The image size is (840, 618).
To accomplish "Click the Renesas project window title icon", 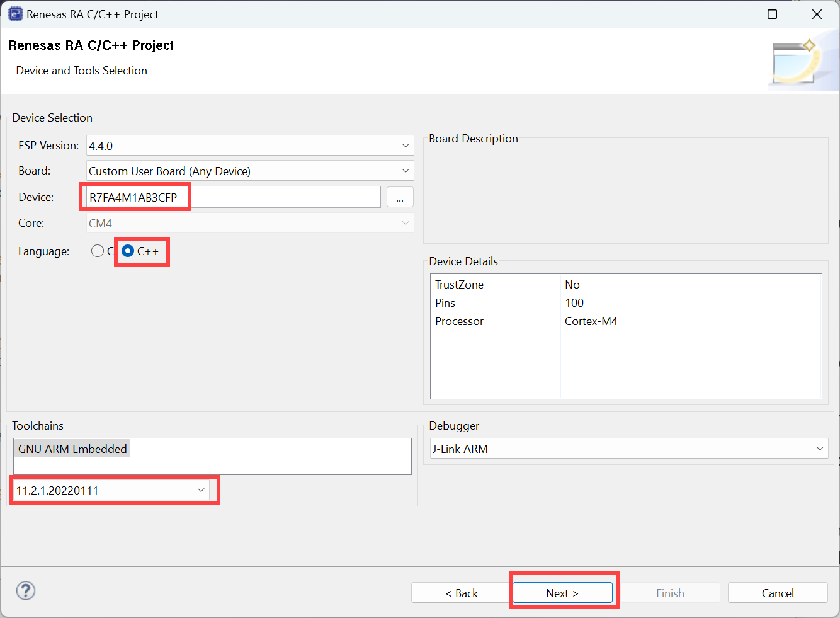I will click(15, 14).
